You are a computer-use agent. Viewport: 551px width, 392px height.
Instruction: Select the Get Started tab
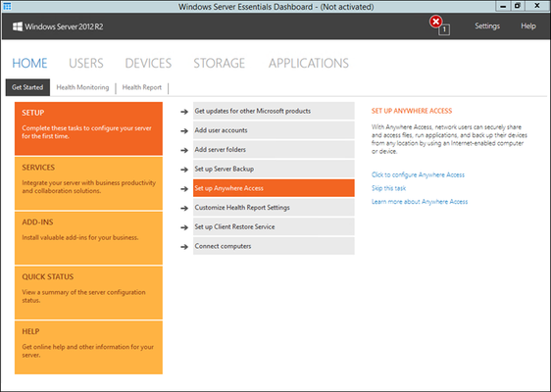click(27, 87)
